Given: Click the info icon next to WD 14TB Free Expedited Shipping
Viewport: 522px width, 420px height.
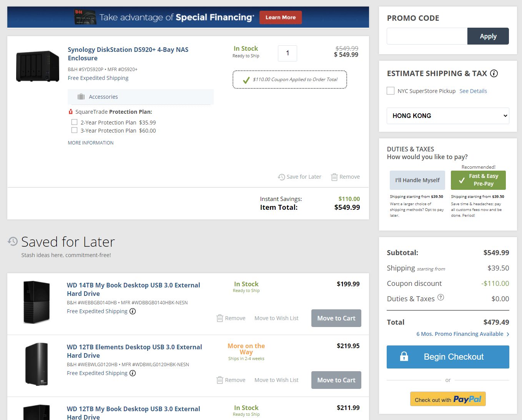Looking at the screenshot, I should click(x=133, y=311).
